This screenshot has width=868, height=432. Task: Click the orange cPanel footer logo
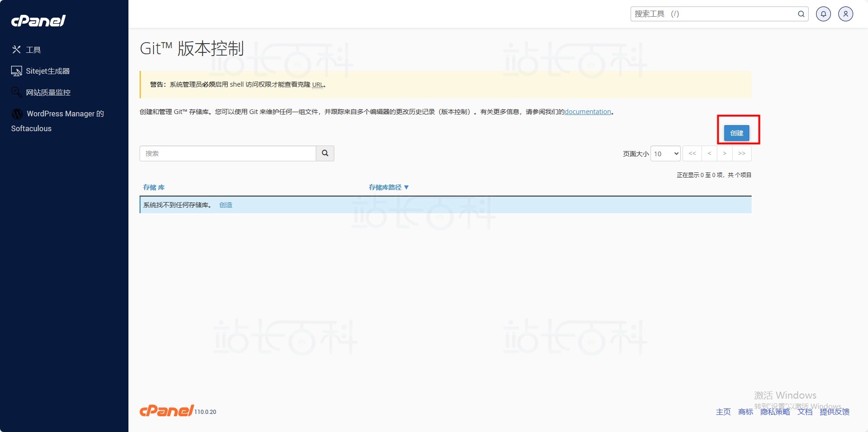point(166,411)
